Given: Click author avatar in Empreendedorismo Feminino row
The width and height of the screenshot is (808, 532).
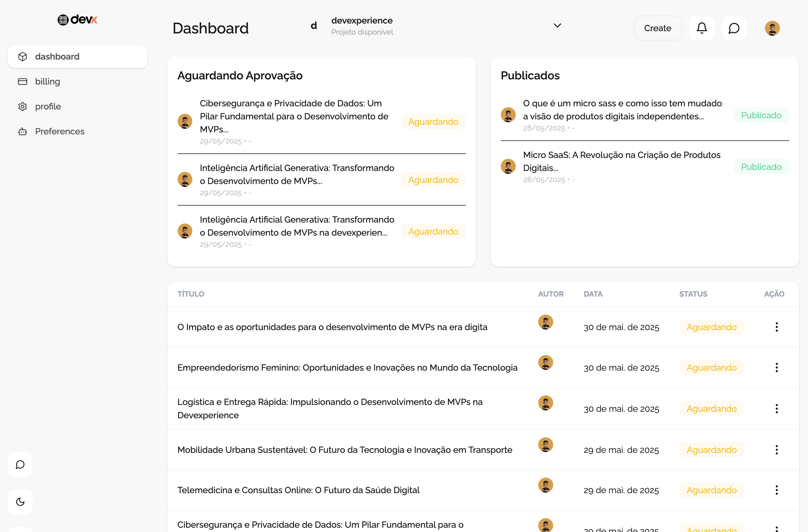Looking at the screenshot, I should point(546,362).
